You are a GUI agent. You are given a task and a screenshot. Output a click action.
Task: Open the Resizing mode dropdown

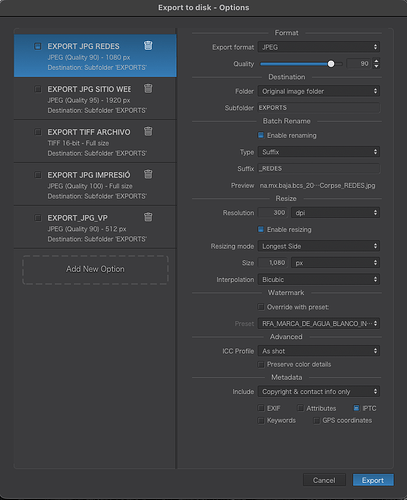pyautogui.click(x=319, y=246)
